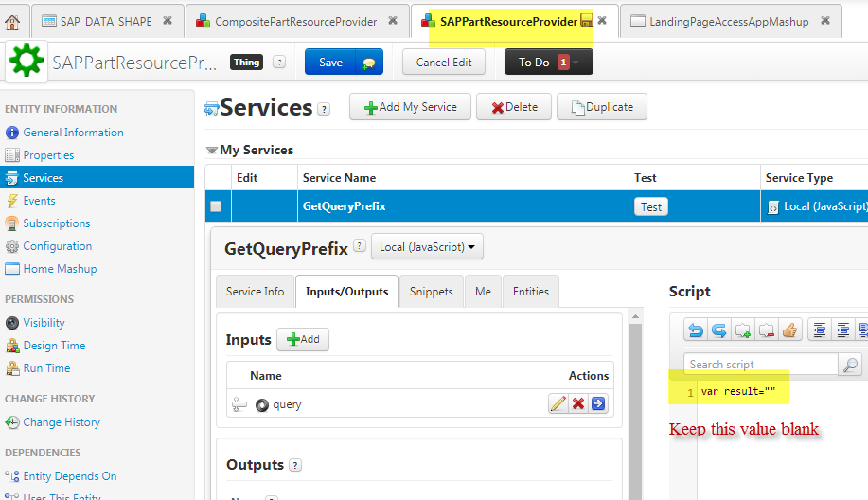Click the save-with-comment bubble icon
Image resolution: width=868 pixels, height=500 pixels.
tap(368, 63)
